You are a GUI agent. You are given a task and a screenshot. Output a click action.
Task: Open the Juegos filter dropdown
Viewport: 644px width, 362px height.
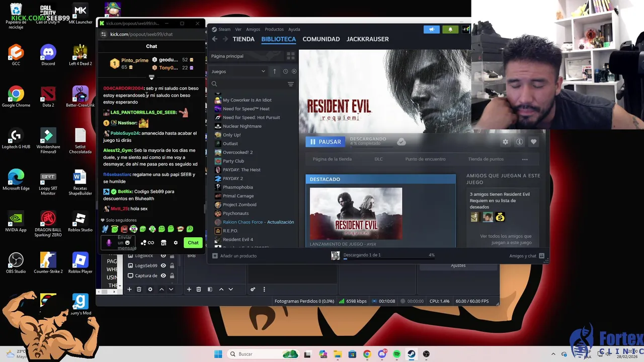pos(238,71)
